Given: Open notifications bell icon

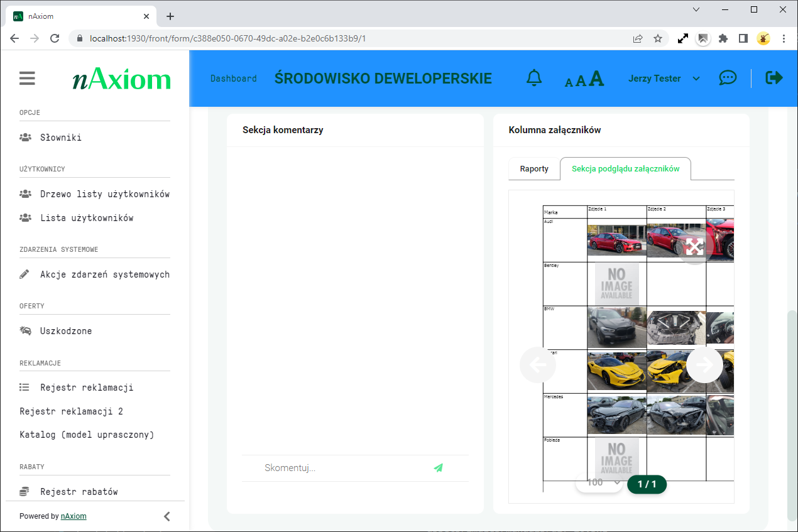Looking at the screenshot, I should point(534,78).
